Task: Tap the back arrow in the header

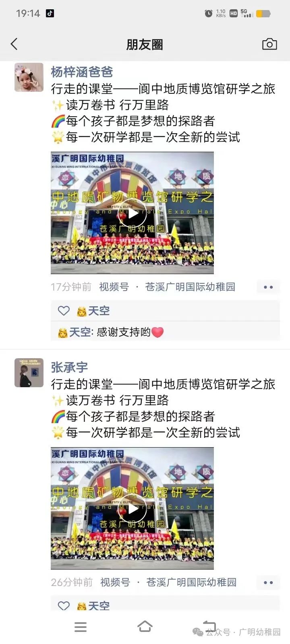Action: (14, 44)
